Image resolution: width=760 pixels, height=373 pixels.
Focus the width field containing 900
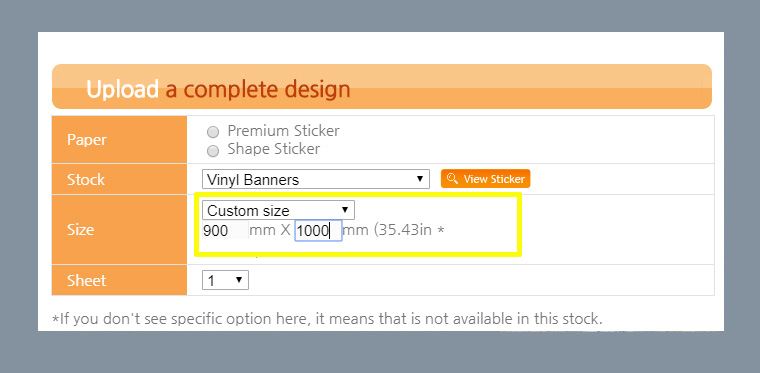tap(225, 231)
